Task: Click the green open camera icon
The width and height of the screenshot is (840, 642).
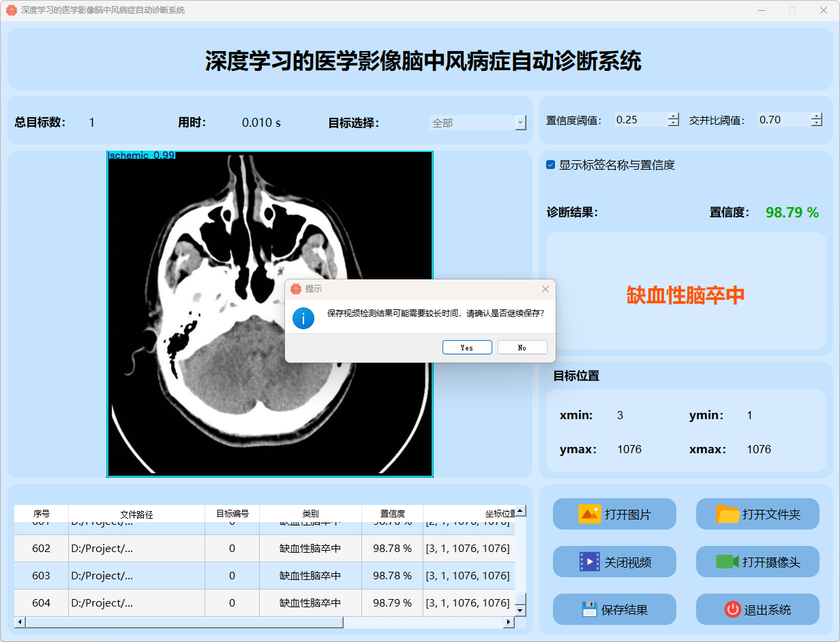Action: pos(727,562)
